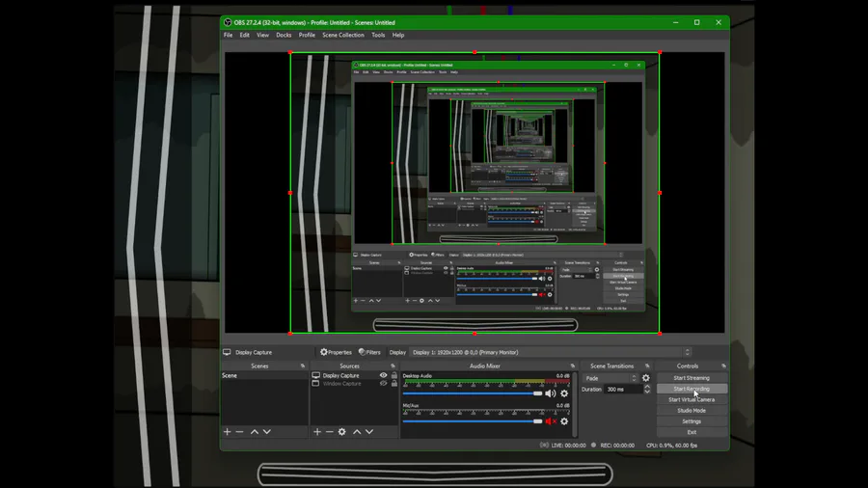Increase Duration with up stepper arrow
This screenshot has width=868, height=488.
647,387
